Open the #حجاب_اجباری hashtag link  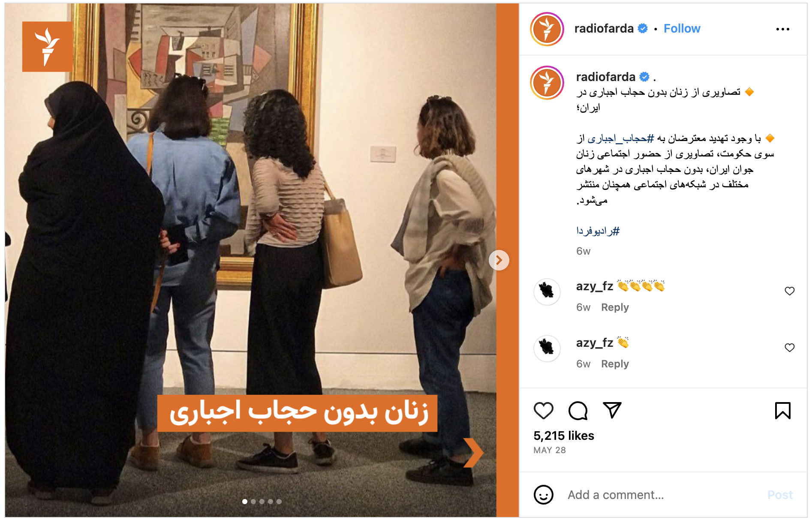point(621,138)
